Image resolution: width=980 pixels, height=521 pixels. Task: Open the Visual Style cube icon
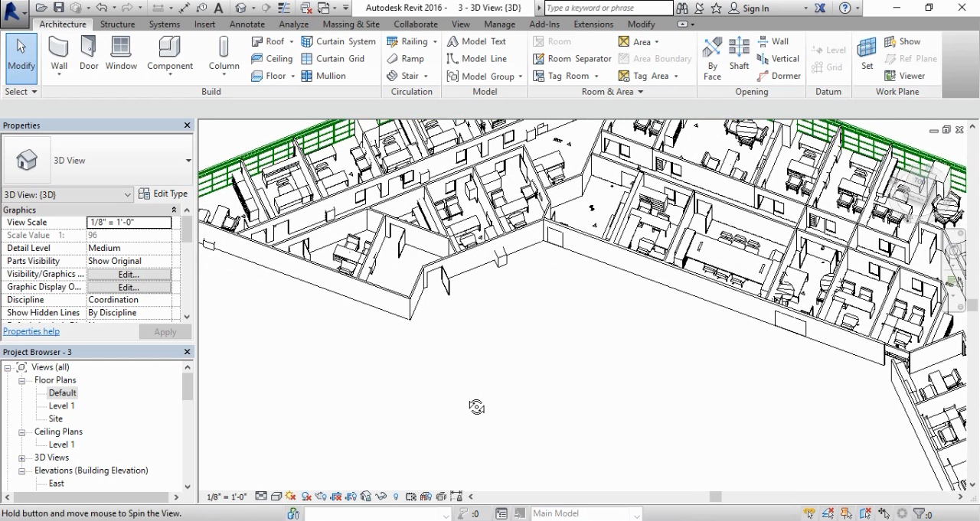click(276, 497)
